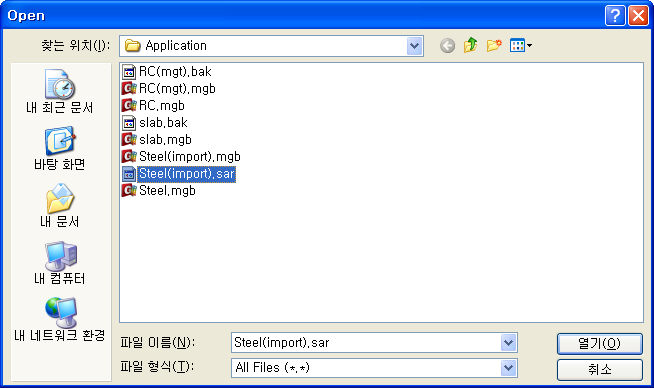
Task: Expand the file name (파일 이름) dropdown arrow
Action: pyautogui.click(x=508, y=343)
